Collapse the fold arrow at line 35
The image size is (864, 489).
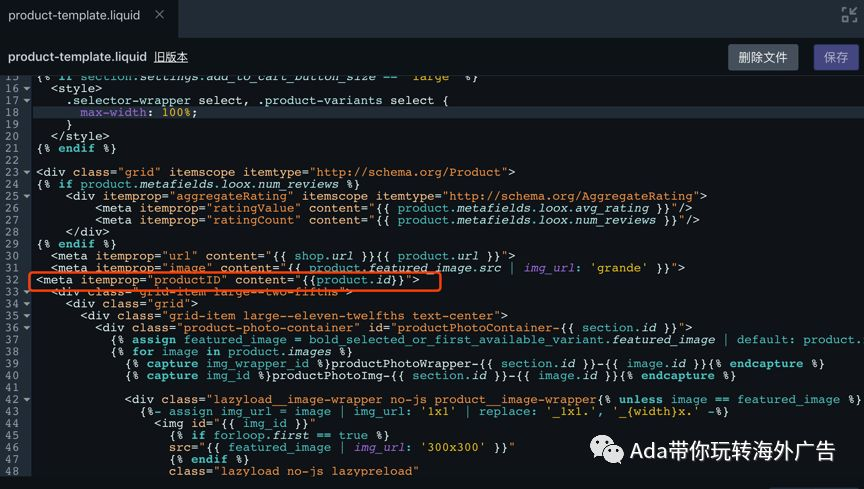(26, 316)
